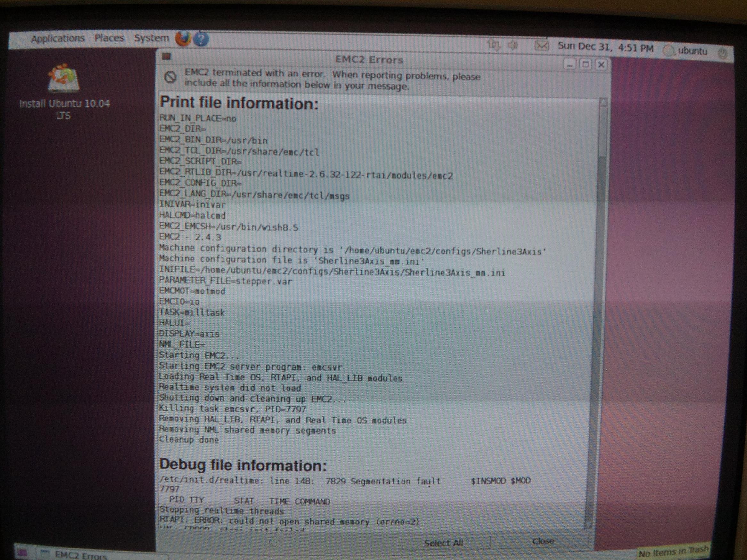Click the line 'Killing task emcsvr, PID=7797'

pyautogui.click(x=233, y=409)
